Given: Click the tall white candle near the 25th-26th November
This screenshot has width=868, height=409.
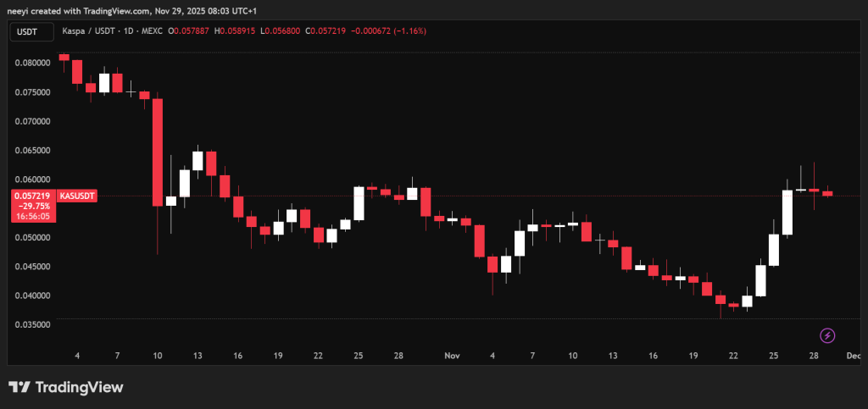Looking at the screenshot, I should [787, 212].
